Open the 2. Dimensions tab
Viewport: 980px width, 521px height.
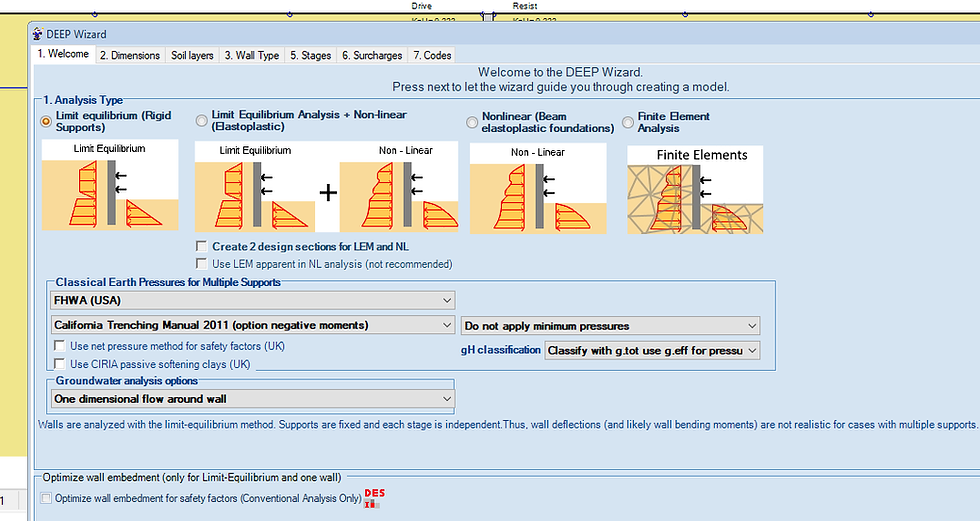pos(130,55)
